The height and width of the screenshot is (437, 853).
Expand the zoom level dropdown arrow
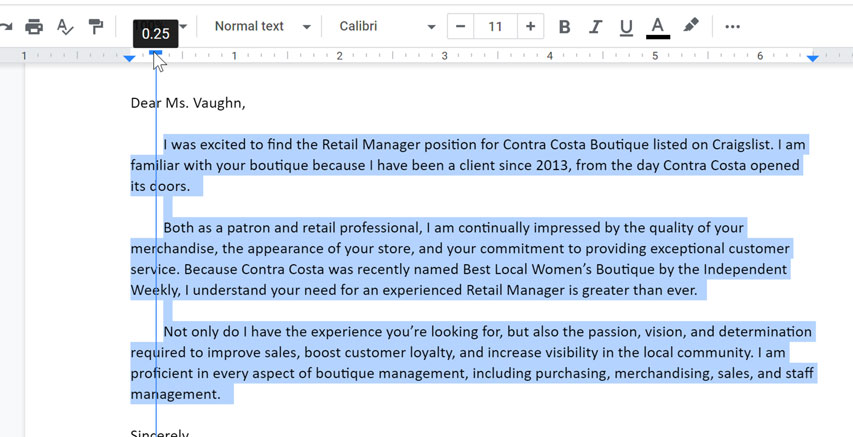183,27
